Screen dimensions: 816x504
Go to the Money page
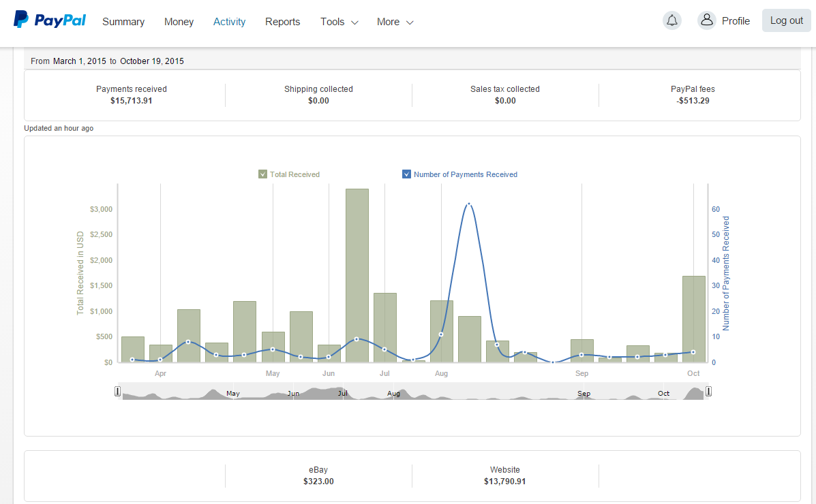point(179,22)
